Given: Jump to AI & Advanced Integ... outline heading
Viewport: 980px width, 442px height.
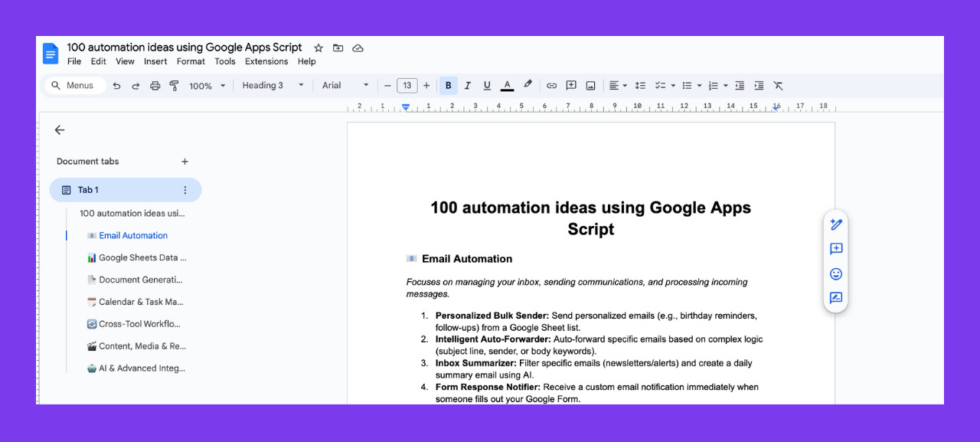Looking at the screenshot, I should click(136, 368).
